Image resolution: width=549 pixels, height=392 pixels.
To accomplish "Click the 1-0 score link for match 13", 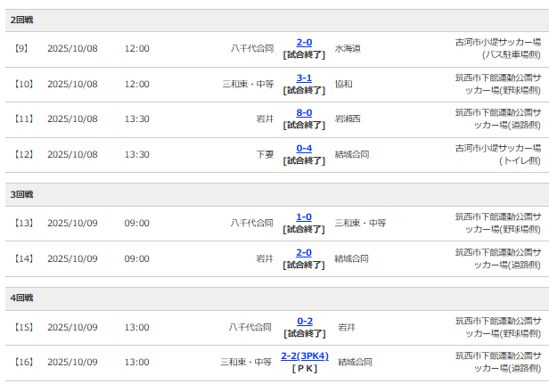I will click(304, 216).
